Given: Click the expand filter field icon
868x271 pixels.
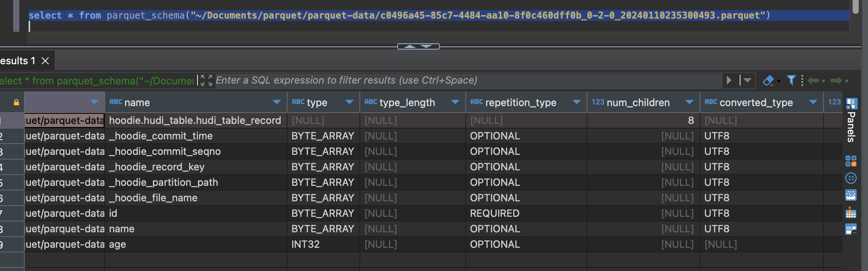Looking at the screenshot, I should [206, 81].
